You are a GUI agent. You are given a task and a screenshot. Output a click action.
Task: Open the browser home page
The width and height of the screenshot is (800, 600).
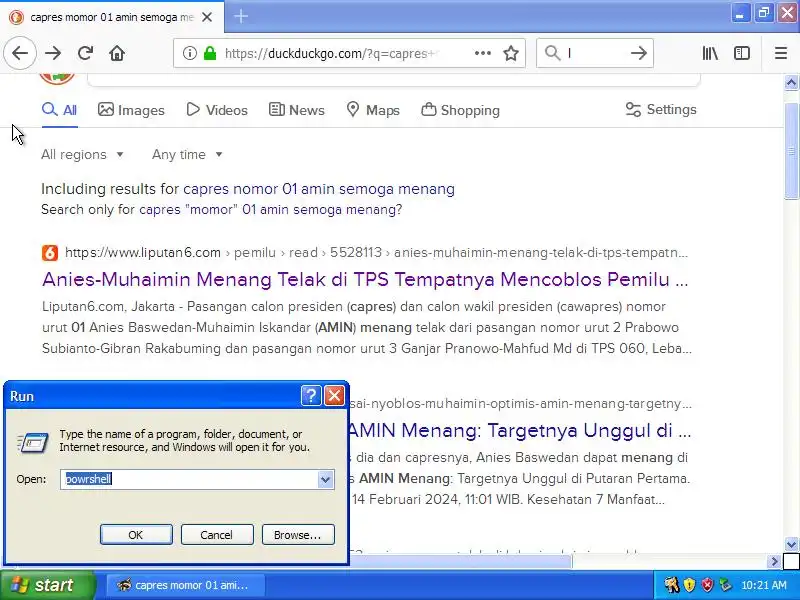pyautogui.click(x=117, y=53)
